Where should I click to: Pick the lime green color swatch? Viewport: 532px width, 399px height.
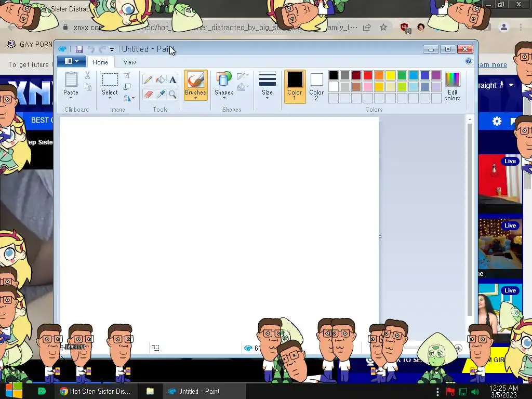402,87
